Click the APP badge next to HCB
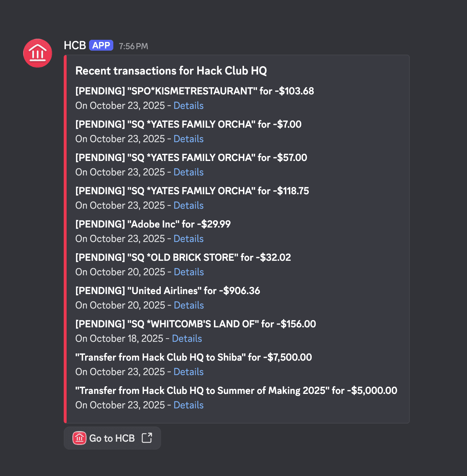 click(x=101, y=46)
